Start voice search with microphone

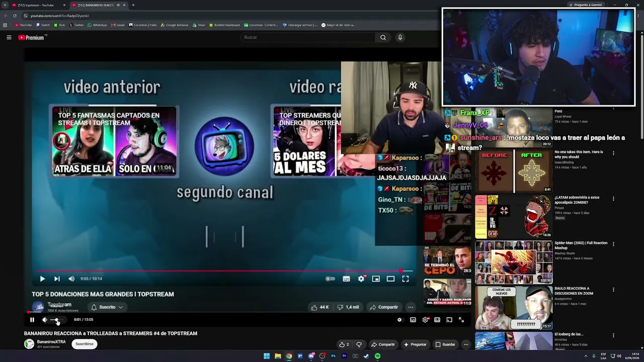(x=400, y=37)
